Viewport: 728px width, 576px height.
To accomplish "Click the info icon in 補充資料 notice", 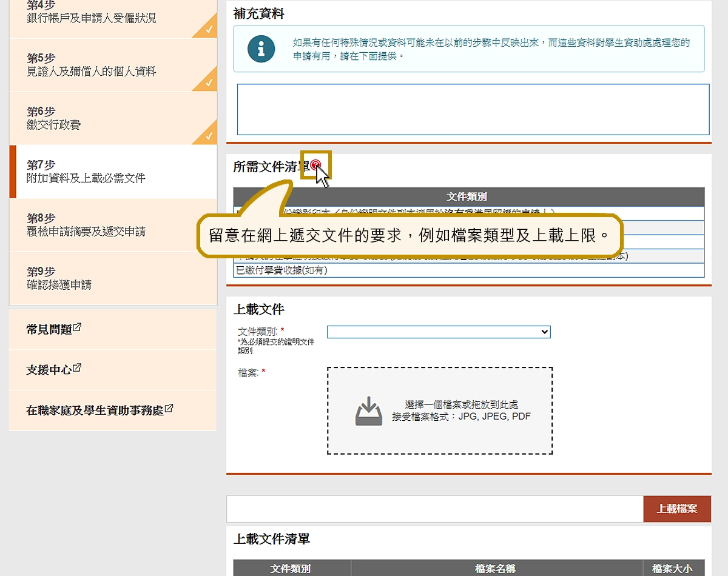I will [261, 49].
